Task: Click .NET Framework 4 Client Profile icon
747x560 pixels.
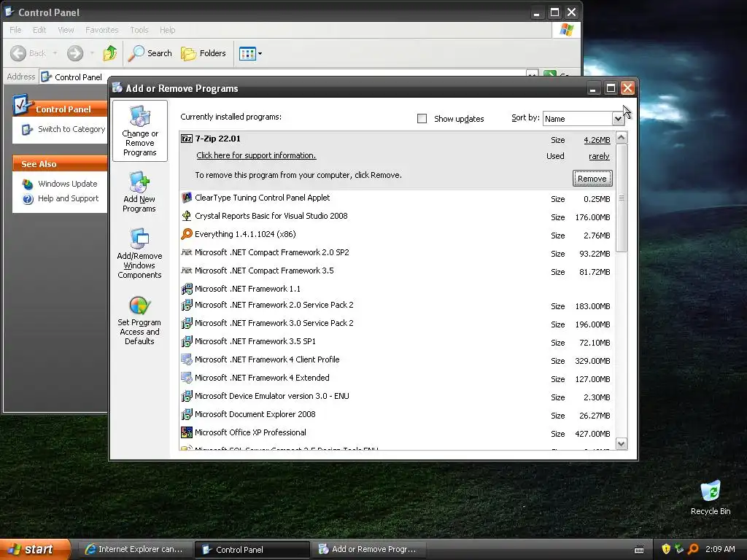Action: pos(187,359)
